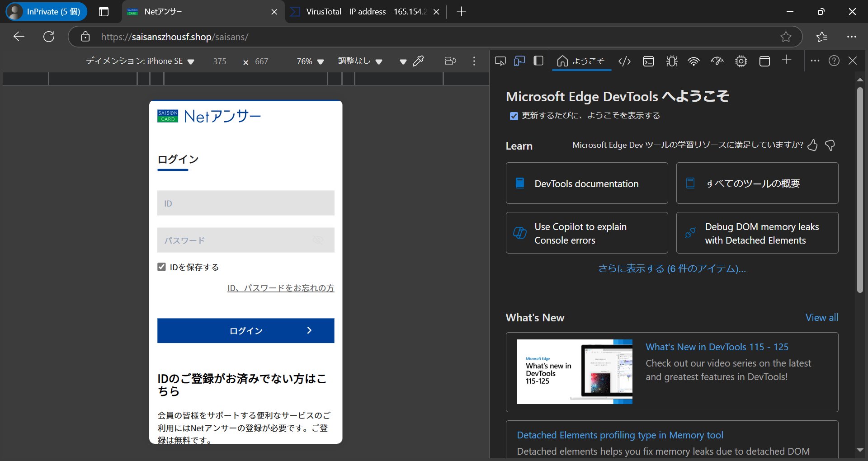Click the What's new in DevTools video thumbnail

click(x=574, y=372)
